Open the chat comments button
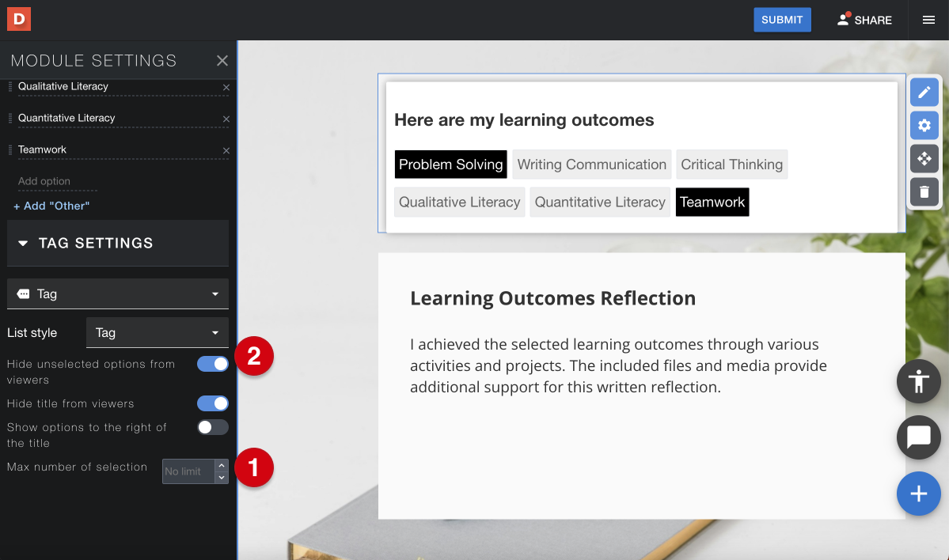Image resolution: width=949 pixels, height=560 pixels. point(919,437)
